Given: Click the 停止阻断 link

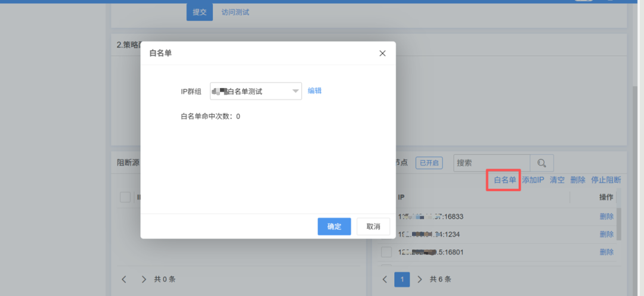Looking at the screenshot, I should pos(606,180).
